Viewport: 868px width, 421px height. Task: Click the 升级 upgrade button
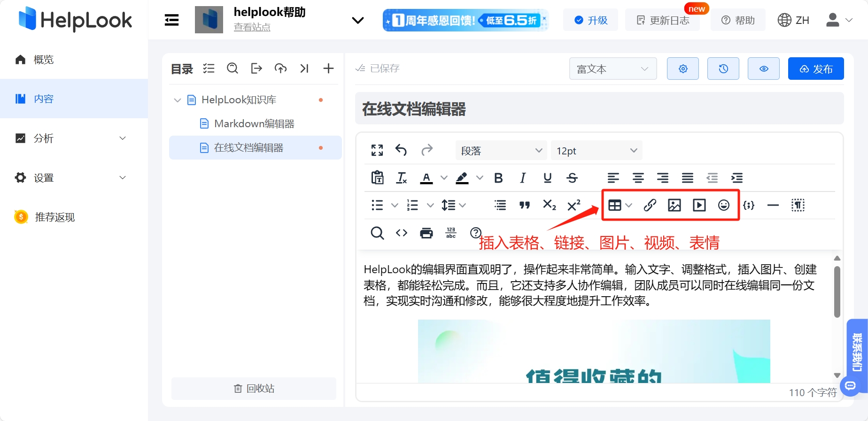[591, 20]
